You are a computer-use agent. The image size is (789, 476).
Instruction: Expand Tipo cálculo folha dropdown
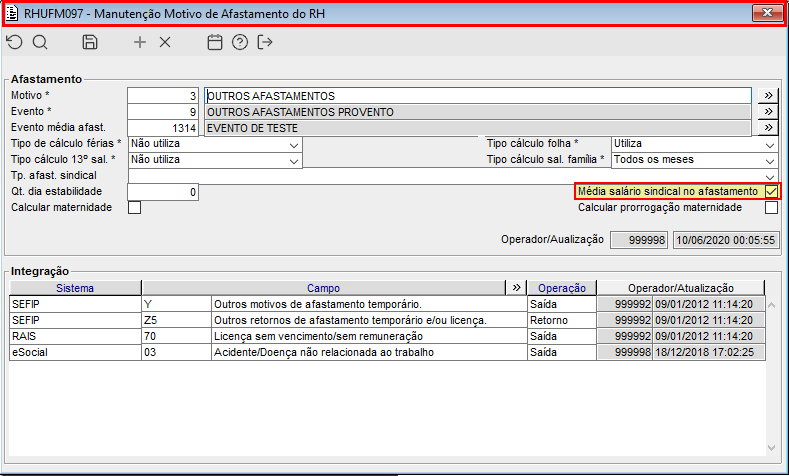(x=770, y=145)
